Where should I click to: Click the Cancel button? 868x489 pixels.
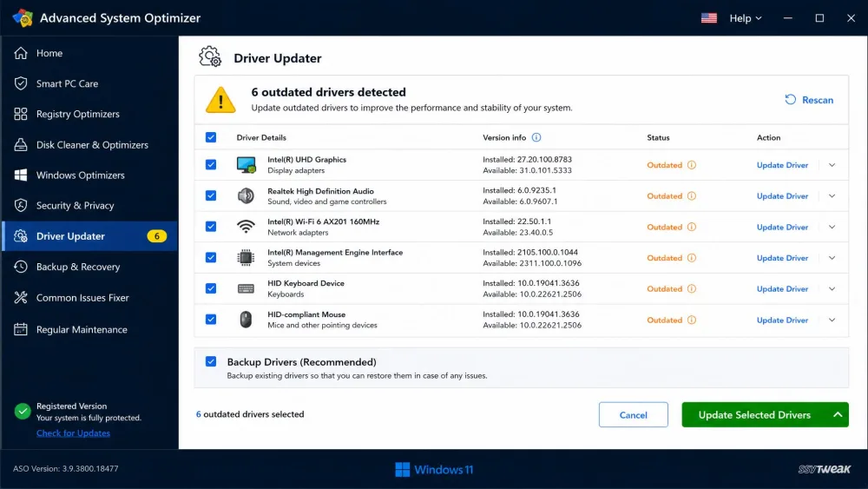coord(634,415)
